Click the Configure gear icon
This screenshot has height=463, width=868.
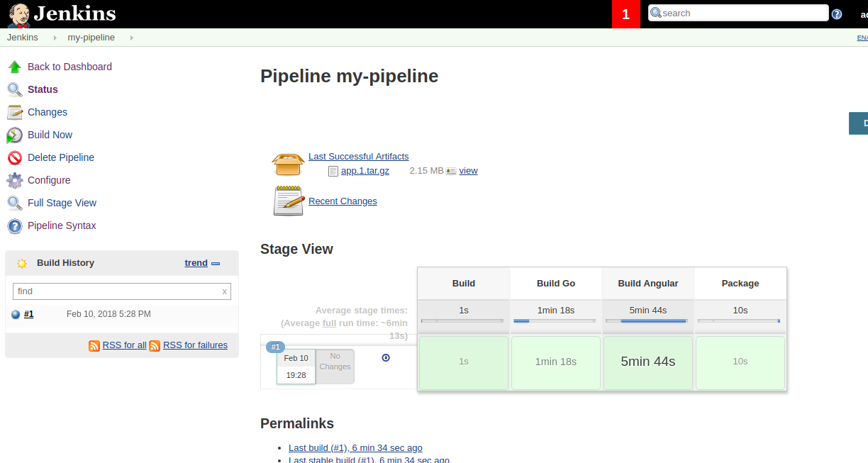pos(15,180)
